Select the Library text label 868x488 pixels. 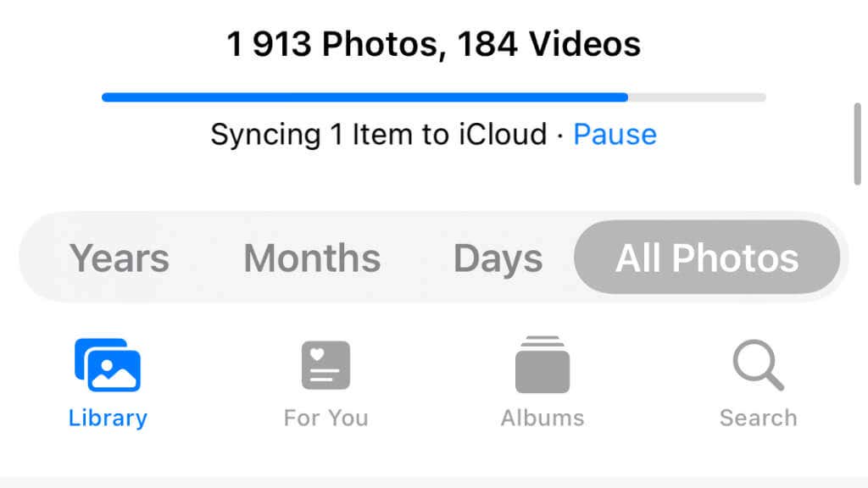(108, 418)
